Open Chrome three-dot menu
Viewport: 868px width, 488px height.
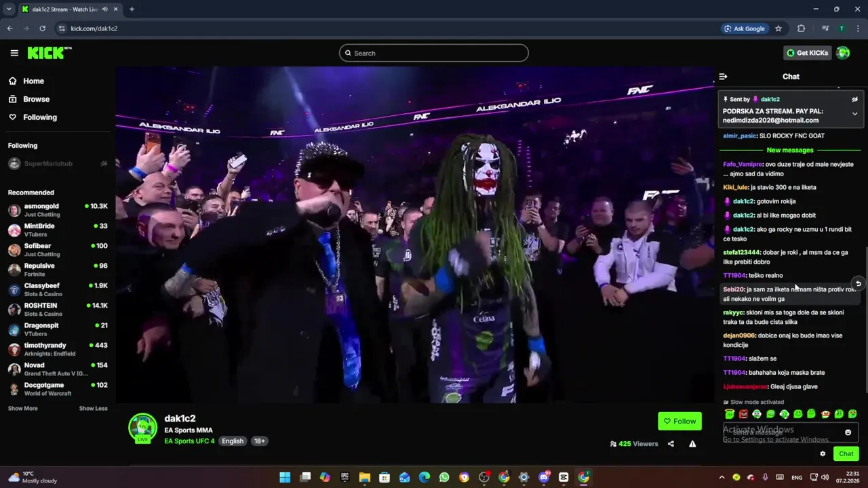point(858,28)
